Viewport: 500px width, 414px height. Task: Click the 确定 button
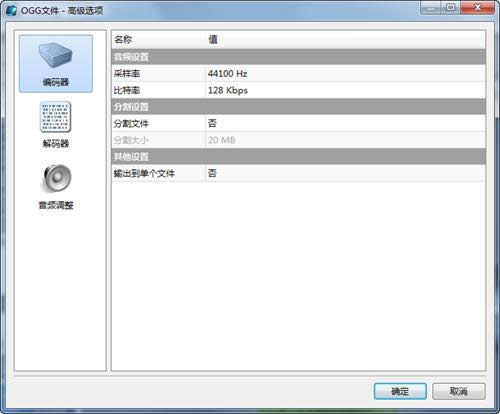point(400,391)
